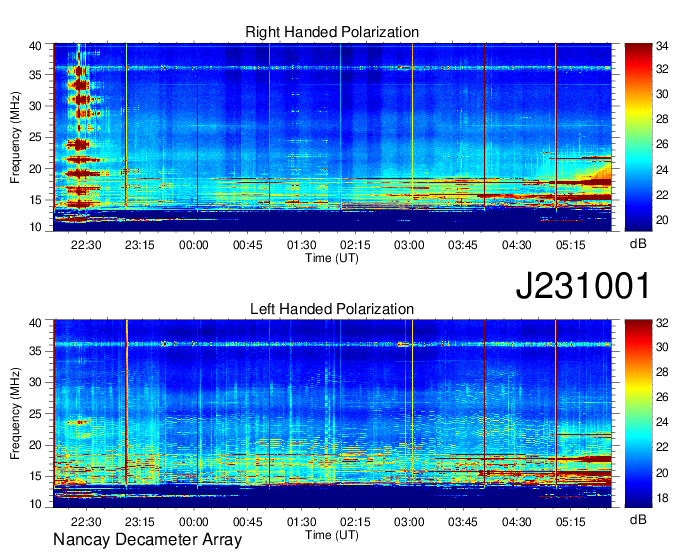
Task: Click the 34 dB tick on Right Handed colorbar
Action: click(662, 46)
